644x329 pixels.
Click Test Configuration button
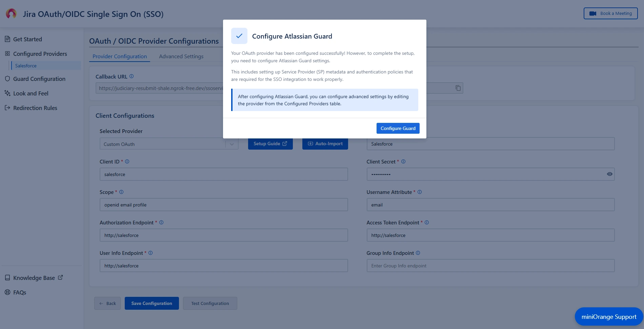(x=210, y=303)
